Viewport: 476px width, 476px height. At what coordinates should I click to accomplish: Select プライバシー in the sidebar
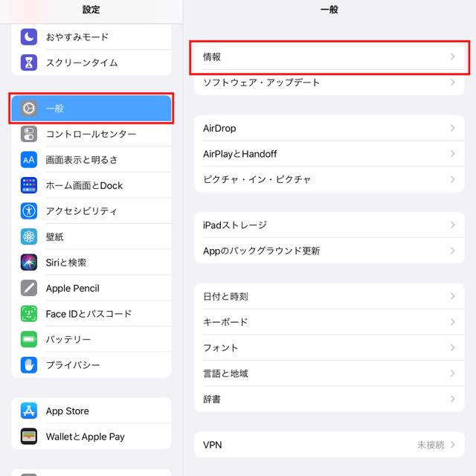(x=91, y=365)
